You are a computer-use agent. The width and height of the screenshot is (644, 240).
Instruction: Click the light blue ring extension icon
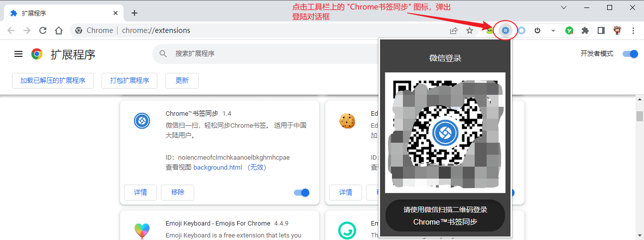point(521,30)
